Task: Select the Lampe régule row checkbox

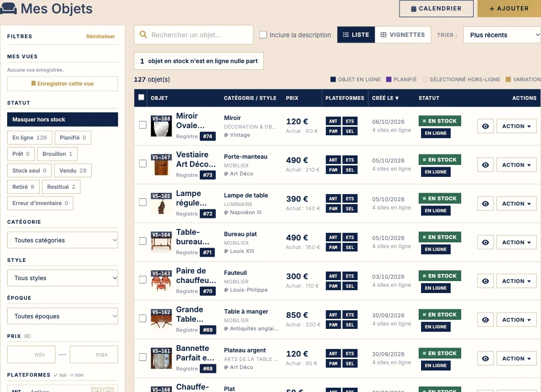Action: pos(142,202)
